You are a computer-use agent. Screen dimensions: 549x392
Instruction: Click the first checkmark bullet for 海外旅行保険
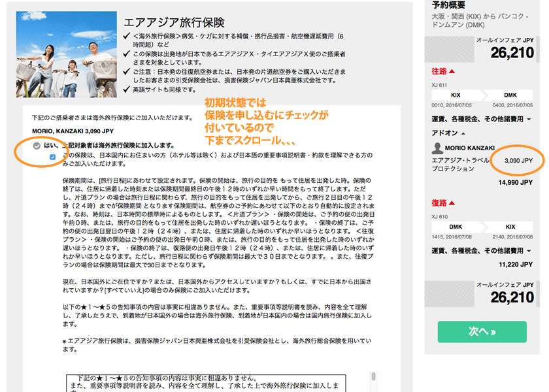pyautogui.click(x=127, y=36)
